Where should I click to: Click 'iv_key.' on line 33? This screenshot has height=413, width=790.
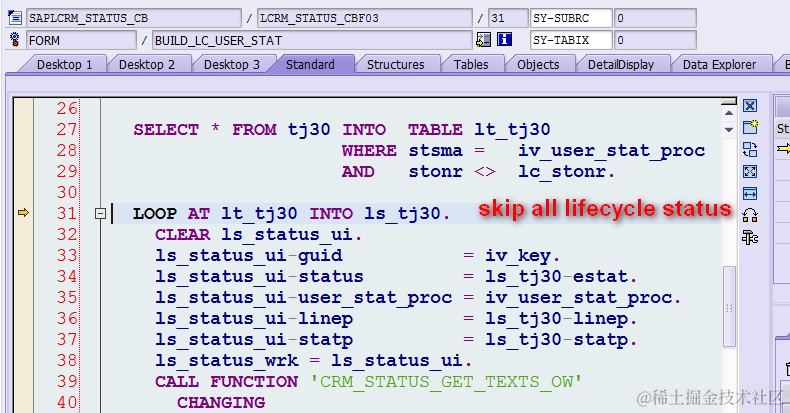(522, 256)
